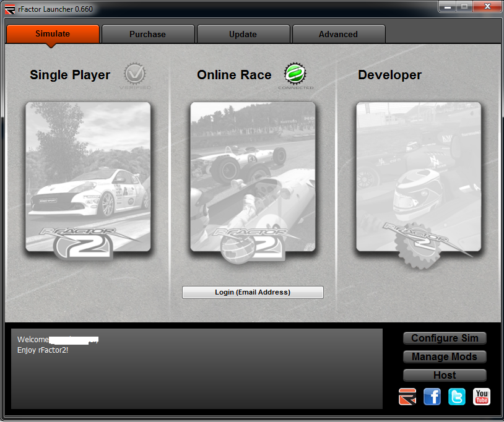
Task: Click the "Enjoy rFactor2!" message text
Action: coord(43,350)
